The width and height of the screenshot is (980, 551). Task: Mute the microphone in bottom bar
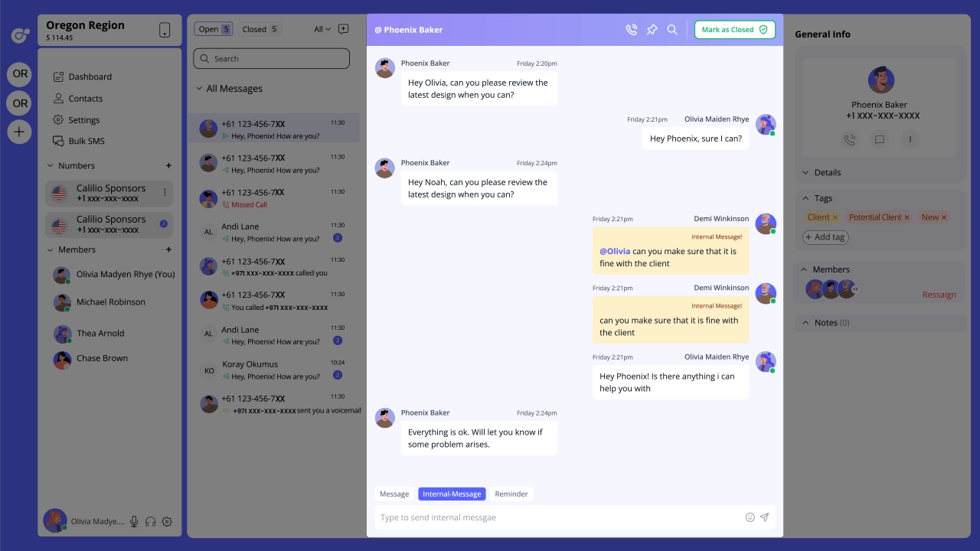click(134, 521)
